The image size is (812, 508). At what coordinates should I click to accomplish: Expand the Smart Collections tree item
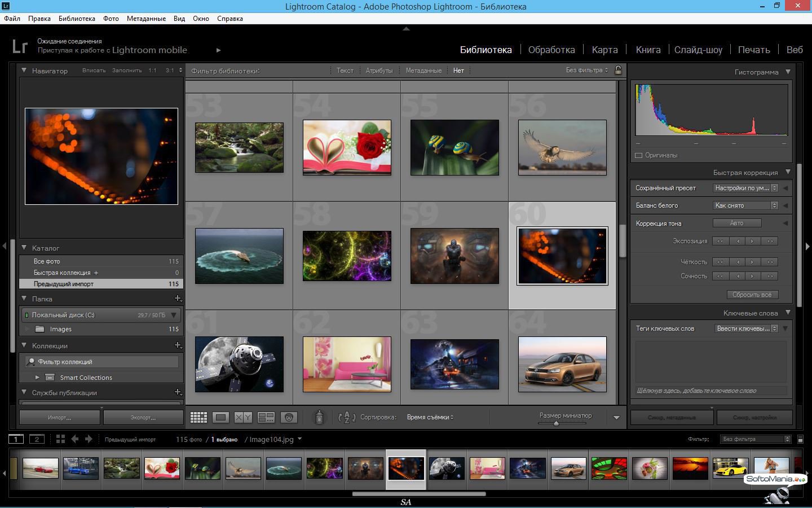click(x=37, y=377)
